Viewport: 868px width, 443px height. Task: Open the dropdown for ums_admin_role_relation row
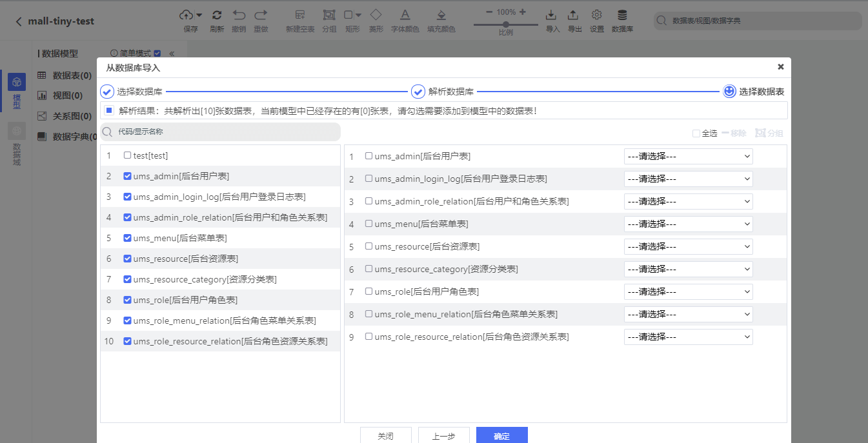[688, 201]
